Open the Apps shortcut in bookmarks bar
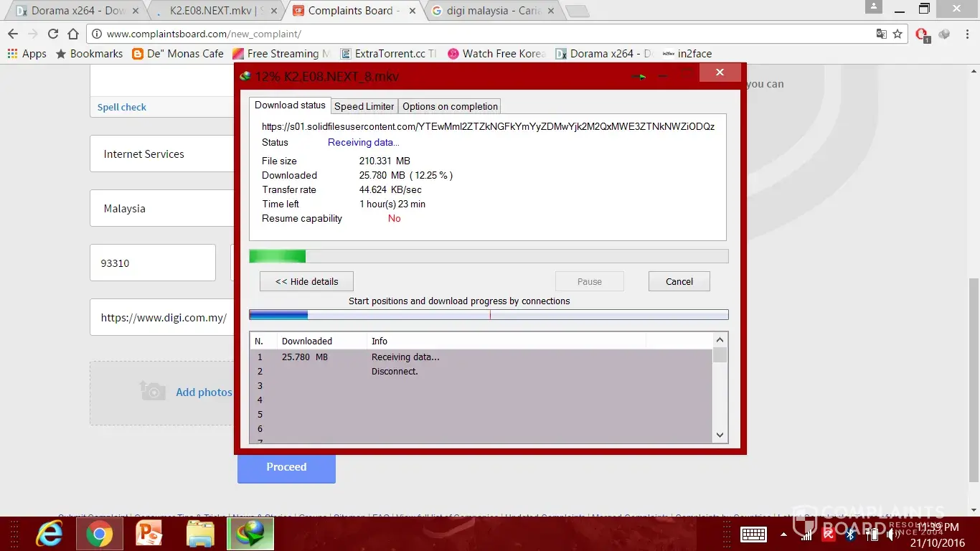This screenshot has width=980, height=551. click(27, 54)
